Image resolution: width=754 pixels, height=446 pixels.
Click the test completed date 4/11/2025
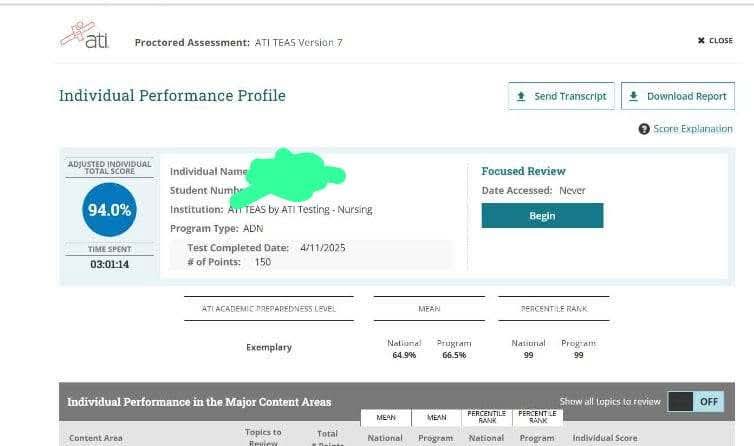[x=323, y=248]
